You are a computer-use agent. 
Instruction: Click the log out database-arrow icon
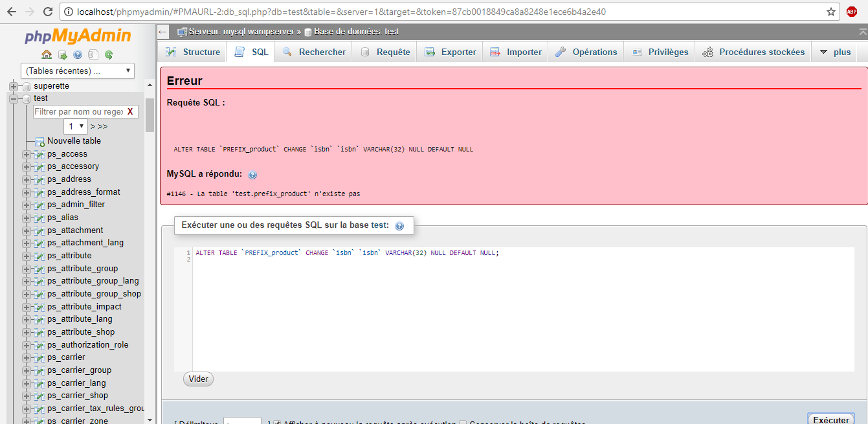pos(63,55)
